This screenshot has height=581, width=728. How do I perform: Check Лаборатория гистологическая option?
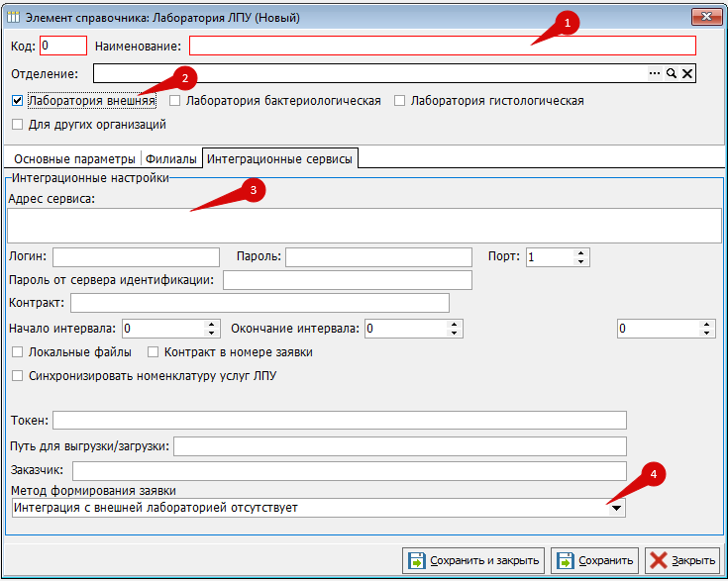coord(400,101)
